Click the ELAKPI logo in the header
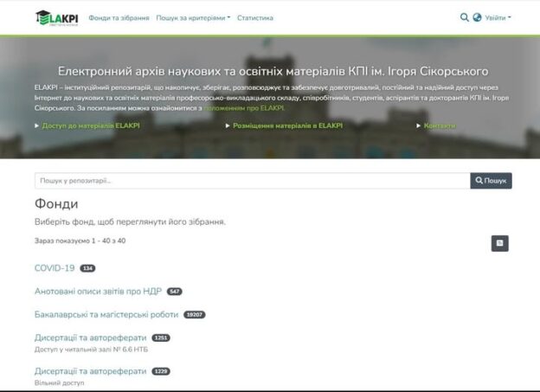The height and width of the screenshot is (392, 540). 56,17
